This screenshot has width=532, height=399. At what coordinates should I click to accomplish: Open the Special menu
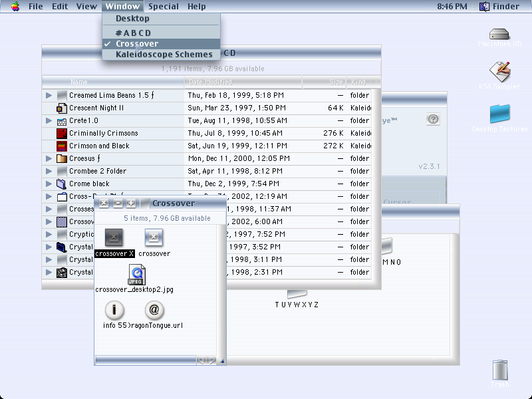tap(163, 7)
